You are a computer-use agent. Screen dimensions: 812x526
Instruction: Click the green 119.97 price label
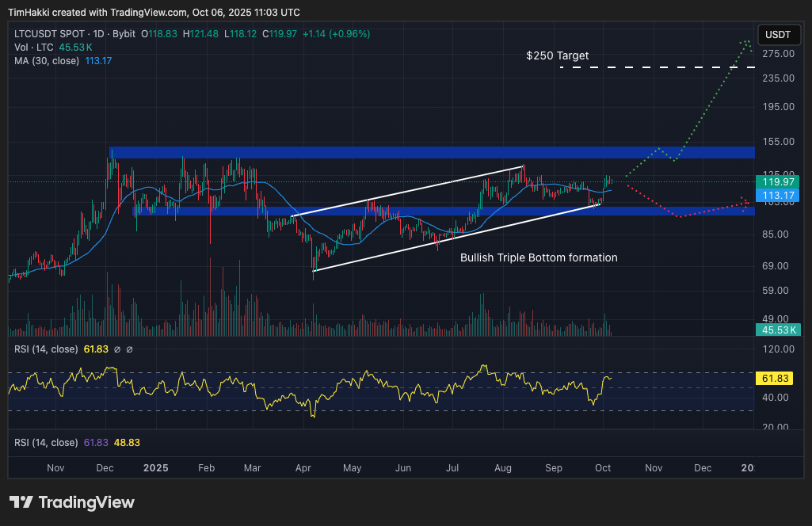coord(778,181)
